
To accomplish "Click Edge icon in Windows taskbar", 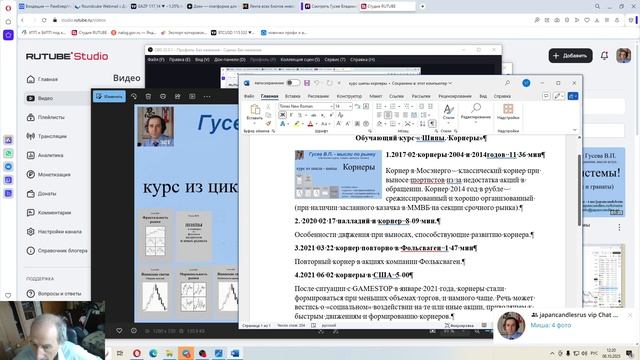I will point(153,353).
